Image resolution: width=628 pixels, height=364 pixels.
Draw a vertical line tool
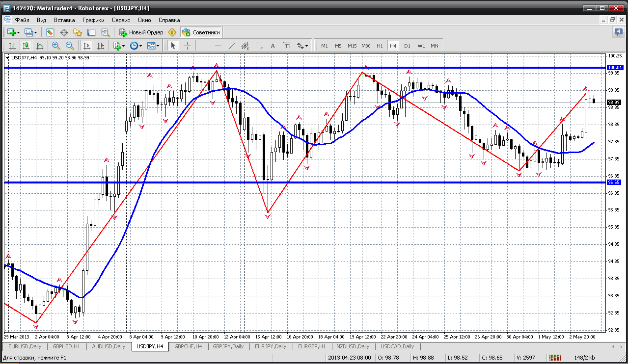pos(204,46)
